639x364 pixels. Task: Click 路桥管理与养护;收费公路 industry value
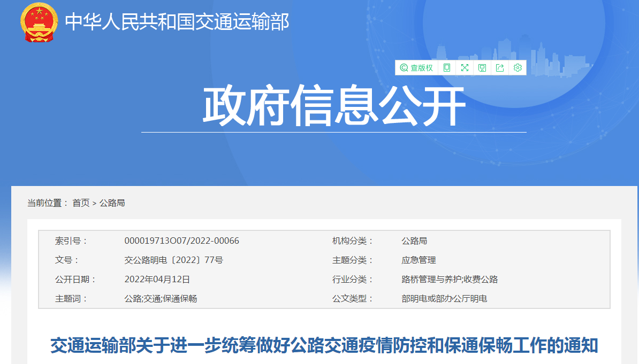450,280
